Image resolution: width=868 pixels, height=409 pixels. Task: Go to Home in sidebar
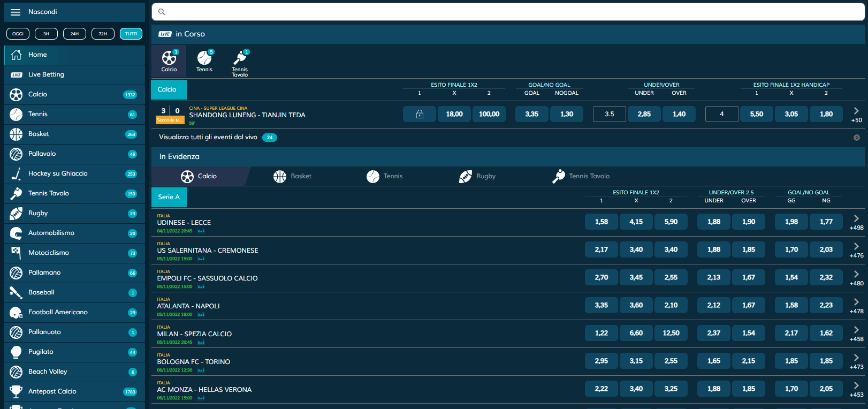tap(74, 55)
